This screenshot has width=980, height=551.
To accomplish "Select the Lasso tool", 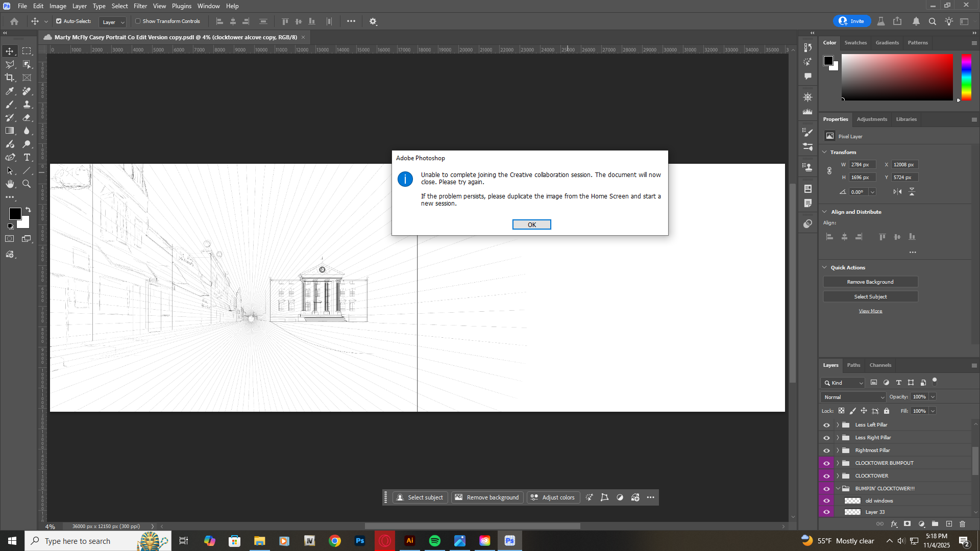I will click(x=10, y=64).
